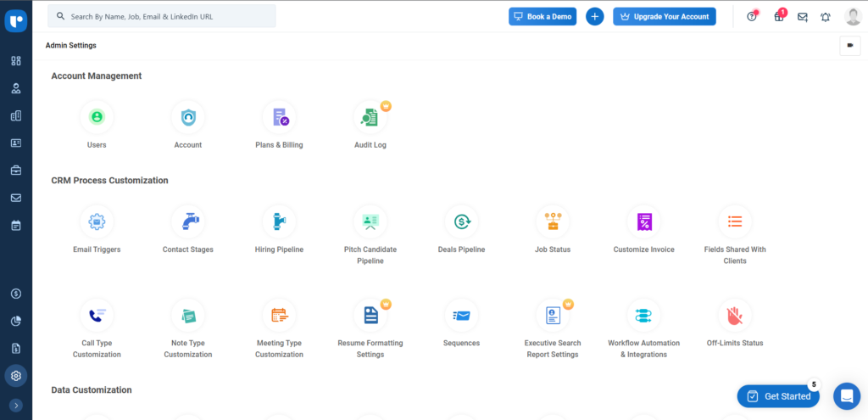Viewport: 868px width, 420px height.
Task: Open deals dollar icon in sidebar
Action: pos(16,294)
